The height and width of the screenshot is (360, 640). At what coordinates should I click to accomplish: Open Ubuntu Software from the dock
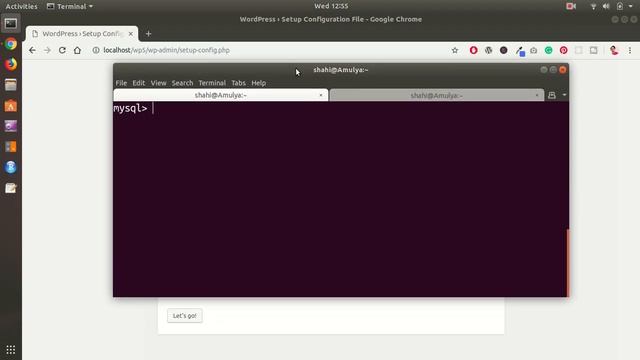[11, 106]
